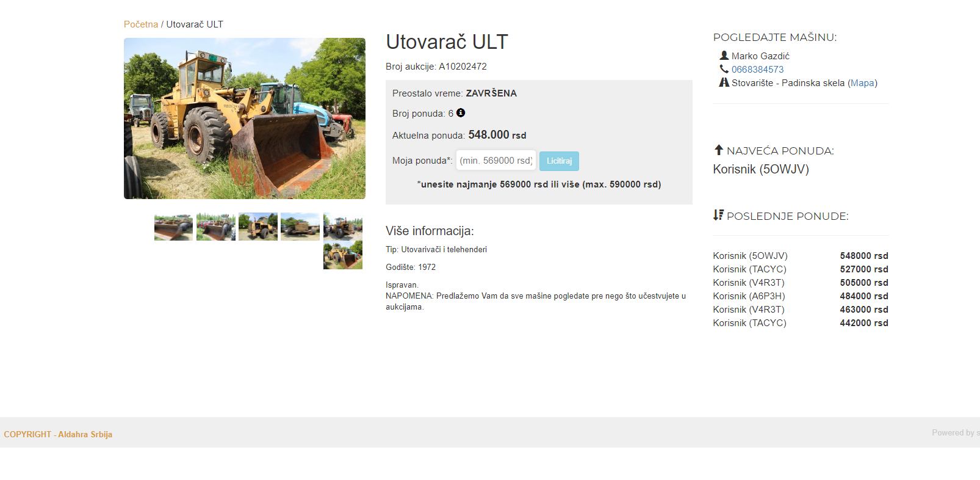Select the fifth thumbnail in the top row
Viewport: 980px width, 480px height.
pos(343,227)
